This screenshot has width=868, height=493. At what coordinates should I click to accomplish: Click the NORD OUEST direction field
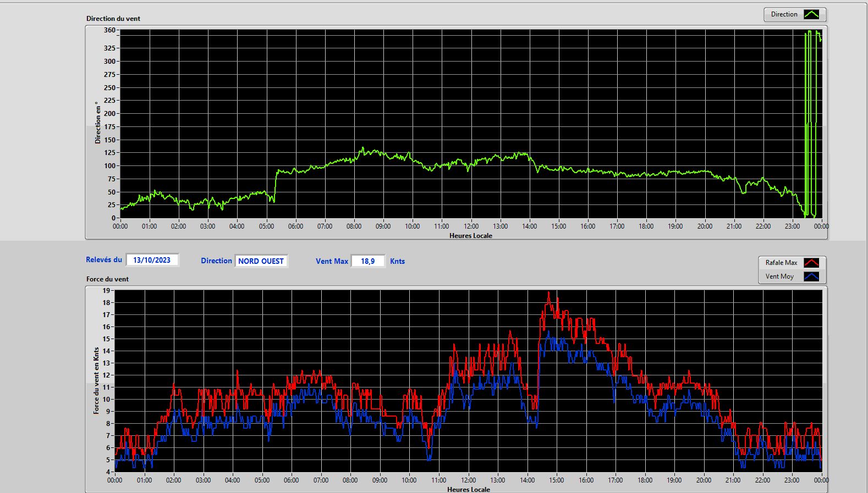(261, 261)
